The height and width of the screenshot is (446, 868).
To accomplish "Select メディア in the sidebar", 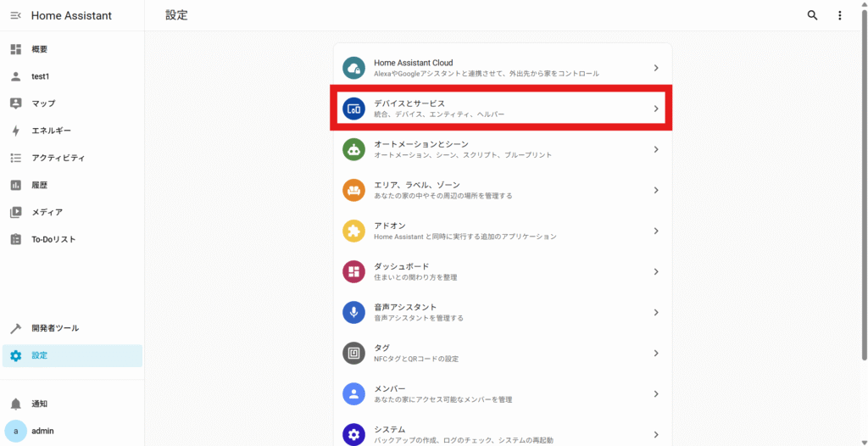I will tap(47, 212).
